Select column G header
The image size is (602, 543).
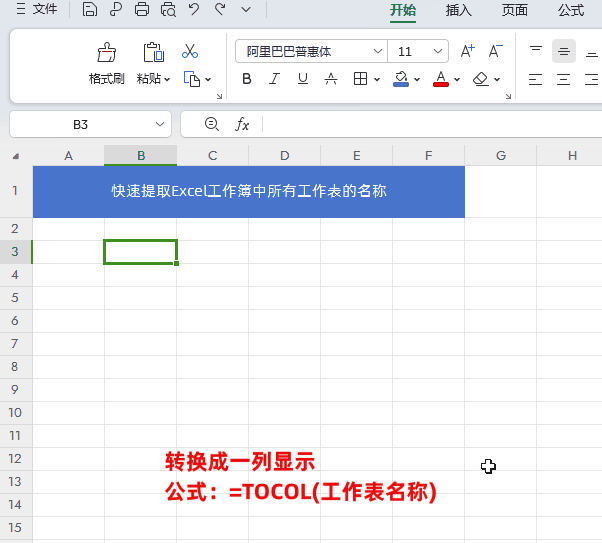501,156
